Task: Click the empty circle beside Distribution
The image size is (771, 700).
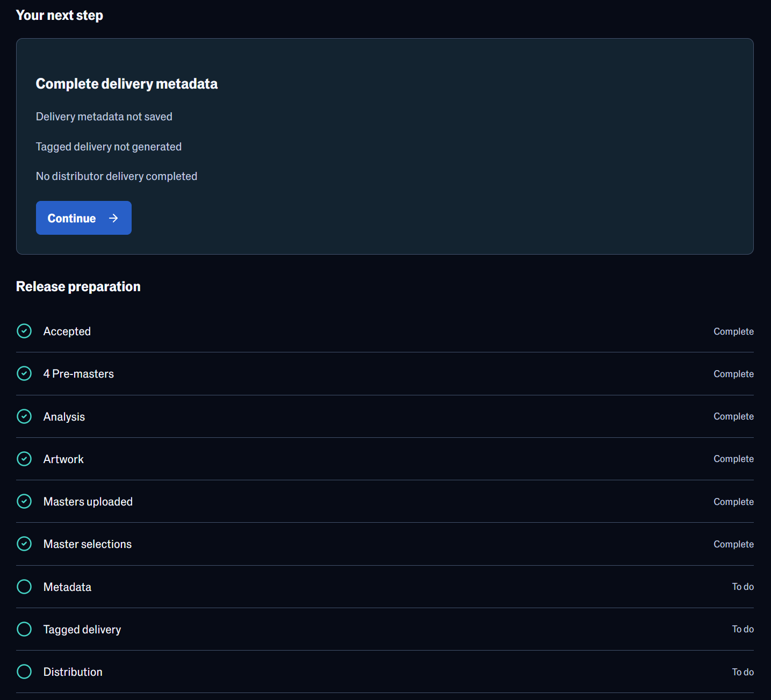Action: pos(24,672)
